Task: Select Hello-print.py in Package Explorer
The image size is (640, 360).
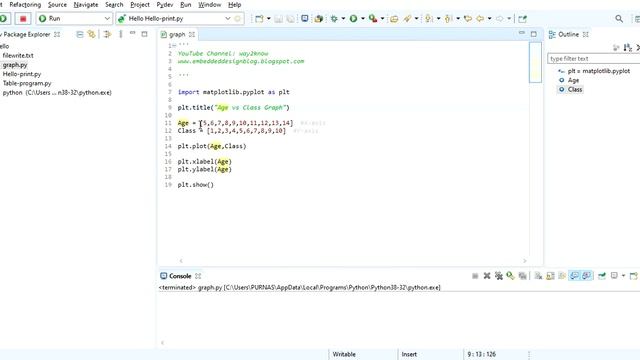Action: (x=22, y=74)
